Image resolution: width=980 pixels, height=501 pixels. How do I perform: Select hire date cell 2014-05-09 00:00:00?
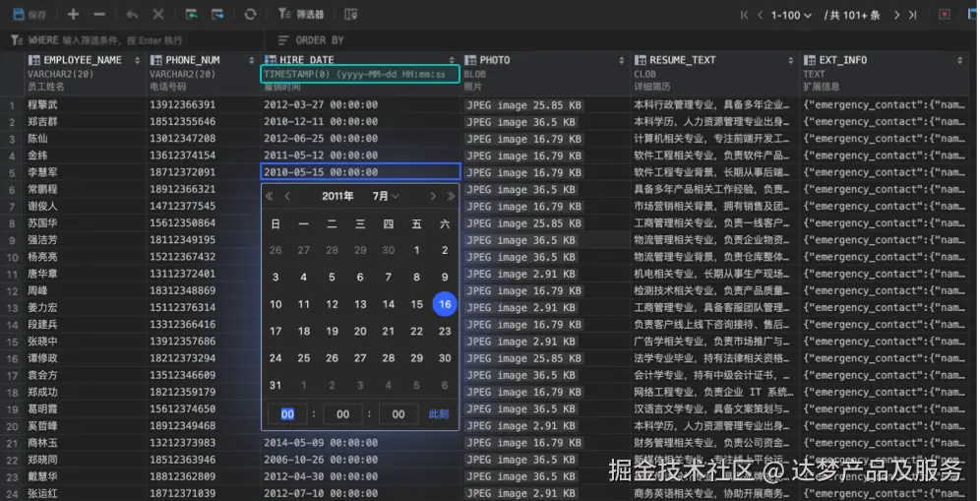pos(360,443)
